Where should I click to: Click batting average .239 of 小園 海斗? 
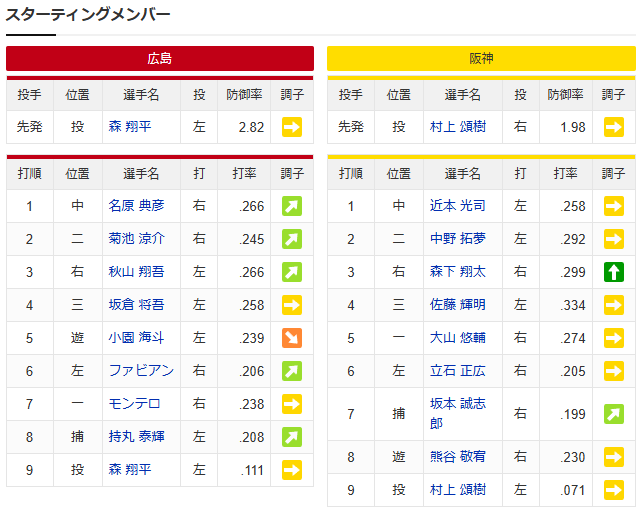click(x=252, y=338)
